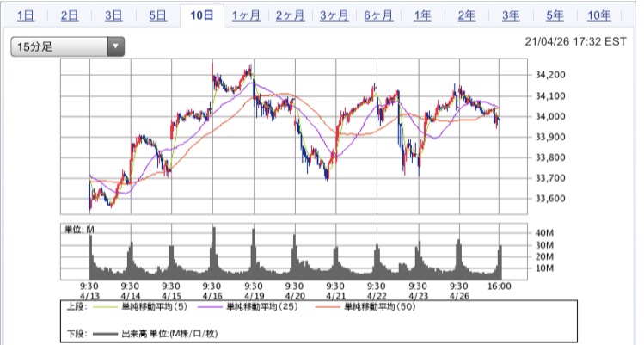Open the 1ヶ月 chart range
This screenshot has height=345, width=644.
tap(246, 16)
